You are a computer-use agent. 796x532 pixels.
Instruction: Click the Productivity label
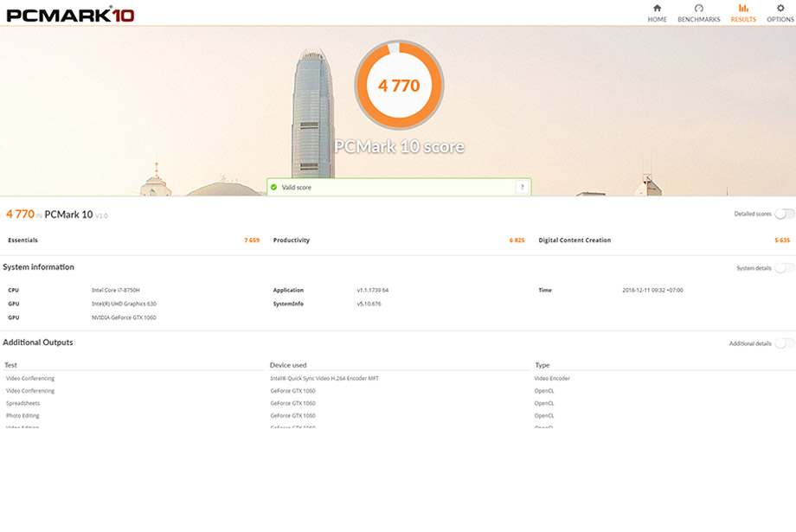pyautogui.click(x=292, y=240)
